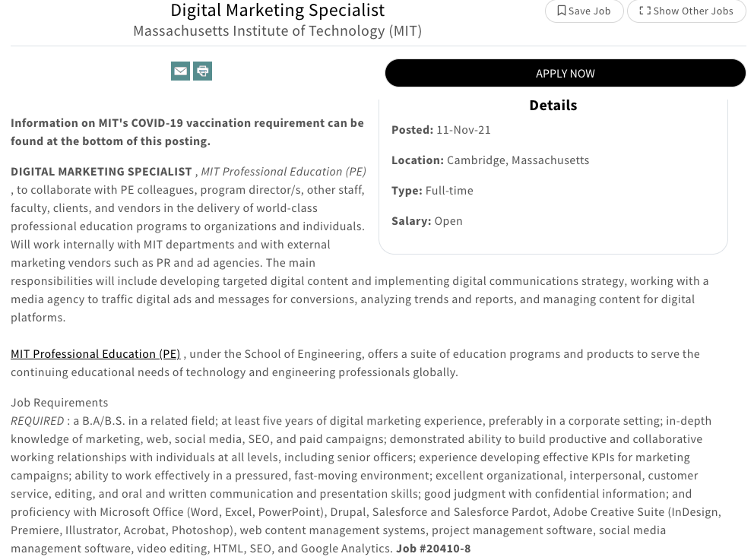
Task: Open the MIT Professional Education (PE) link
Action: [95, 353]
